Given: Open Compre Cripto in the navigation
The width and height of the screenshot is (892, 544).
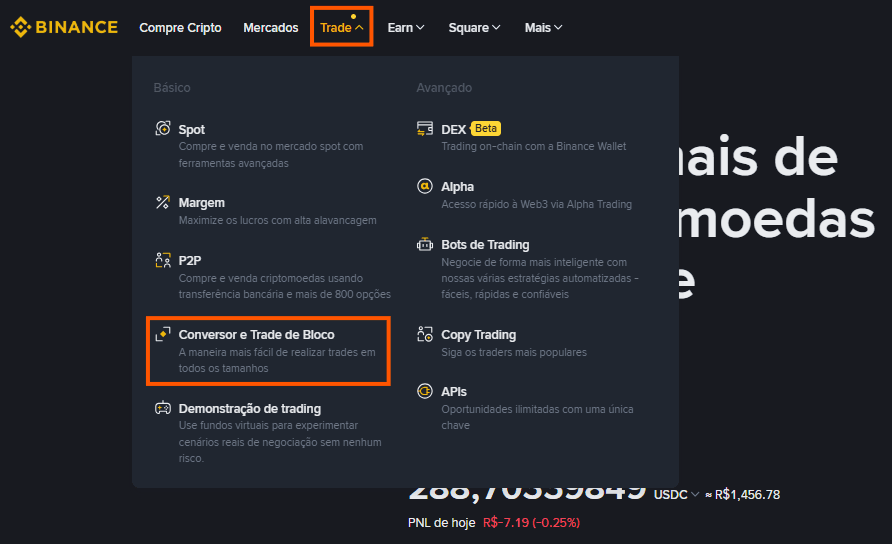Looking at the screenshot, I should point(180,27).
